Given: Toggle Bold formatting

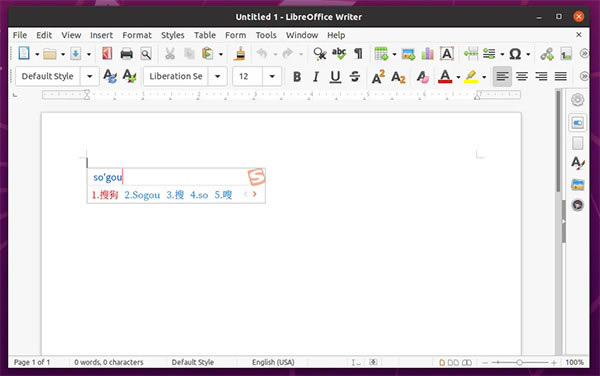Looking at the screenshot, I should click(297, 77).
